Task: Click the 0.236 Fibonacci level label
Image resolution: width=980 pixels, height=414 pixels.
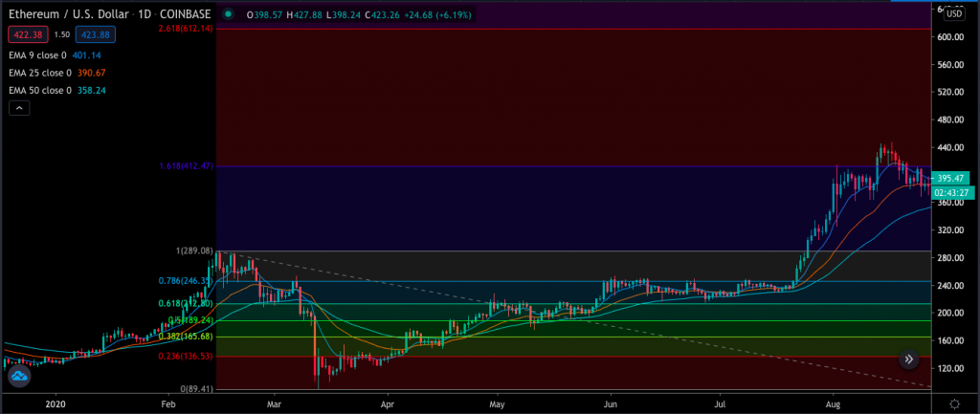Action: (186, 356)
